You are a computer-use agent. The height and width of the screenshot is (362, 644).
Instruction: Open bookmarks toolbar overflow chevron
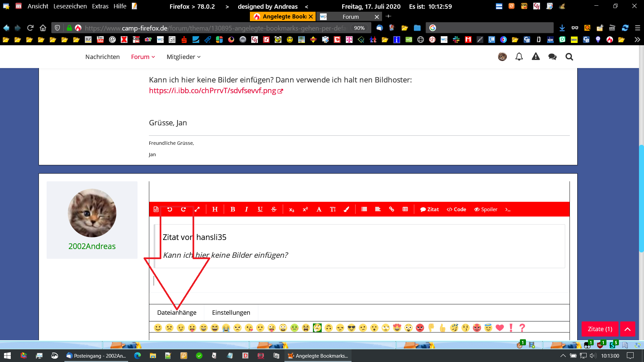pos(637,40)
